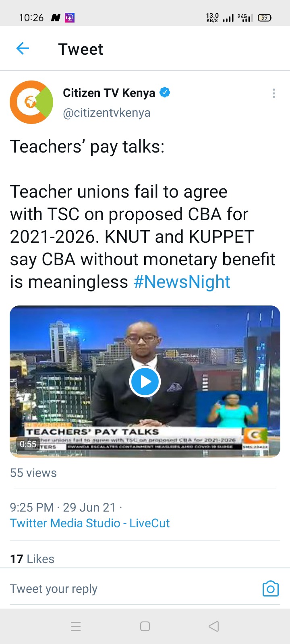The image size is (290, 644).
Task: Tap the sign language interpreter inset in video
Action: click(x=231, y=409)
